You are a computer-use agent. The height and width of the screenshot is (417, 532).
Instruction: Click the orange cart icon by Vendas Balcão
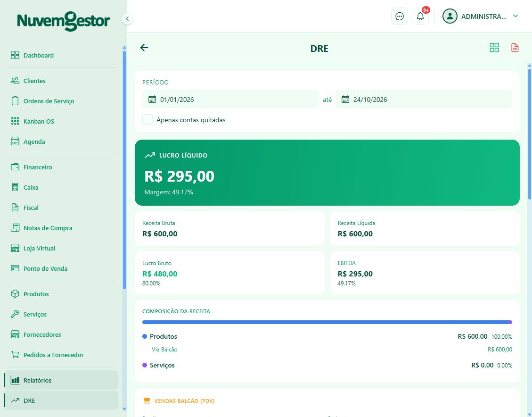tap(147, 400)
